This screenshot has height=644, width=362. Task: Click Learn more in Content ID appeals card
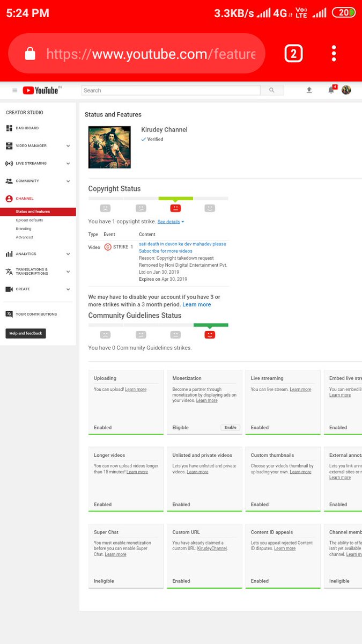pyautogui.click(x=285, y=548)
